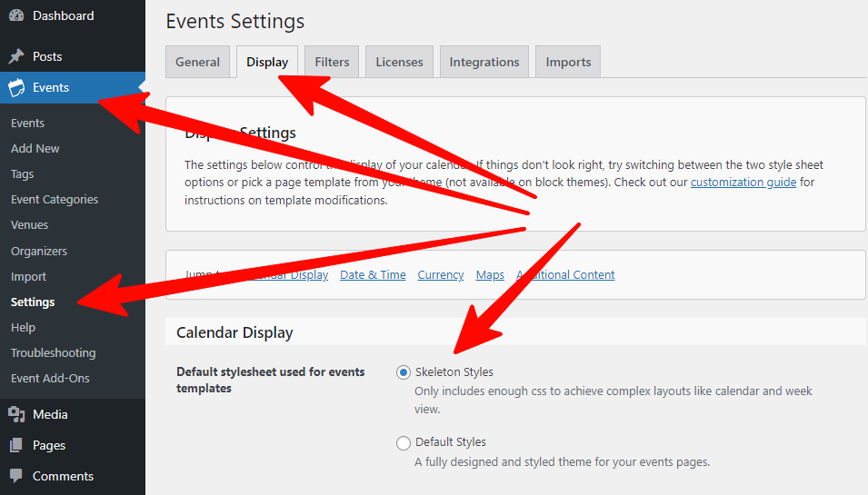Open Event Add-Ons submenu item
Image resolution: width=868 pixels, height=495 pixels.
[x=50, y=379]
